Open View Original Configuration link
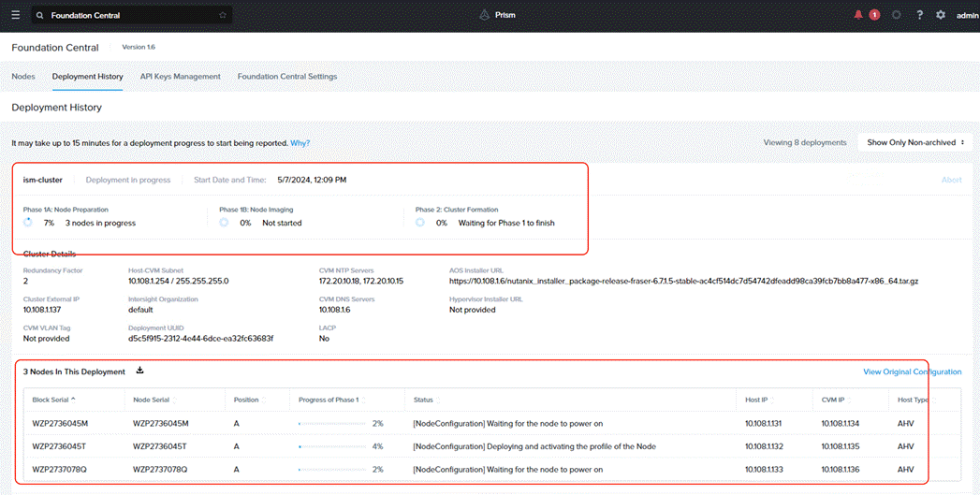Screen dimensions: 980x495 coord(913,371)
